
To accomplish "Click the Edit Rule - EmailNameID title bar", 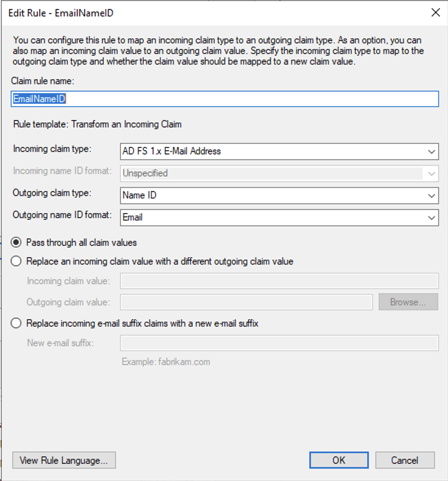I will [x=204, y=13].
